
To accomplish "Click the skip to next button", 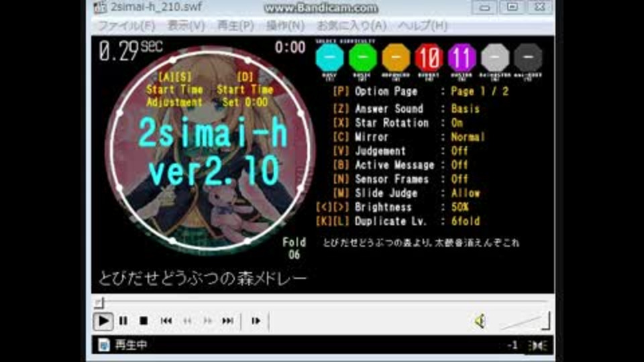I will 228,321.
